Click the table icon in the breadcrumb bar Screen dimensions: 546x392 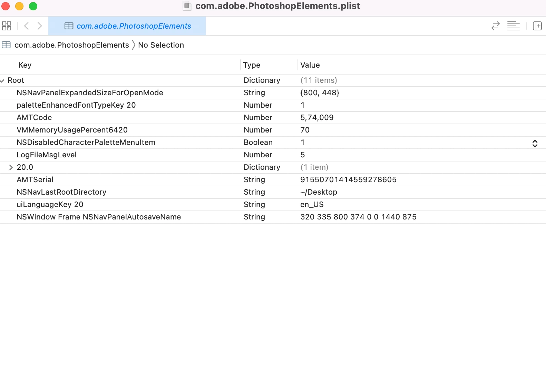(x=6, y=45)
